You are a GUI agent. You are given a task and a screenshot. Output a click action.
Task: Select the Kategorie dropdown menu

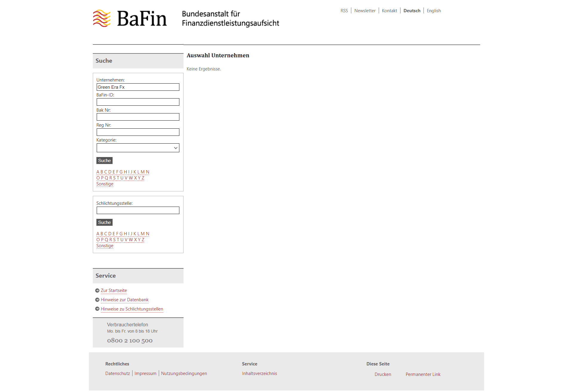pos(138,148)
